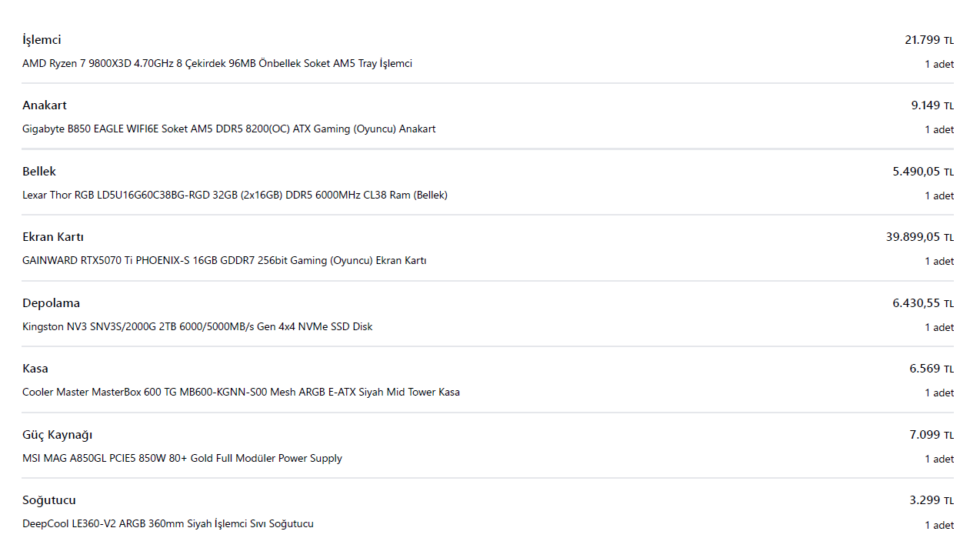The image size is (980, 558).
Task: Click the 3.299 TL cooler price
Action: coord(932,500)
